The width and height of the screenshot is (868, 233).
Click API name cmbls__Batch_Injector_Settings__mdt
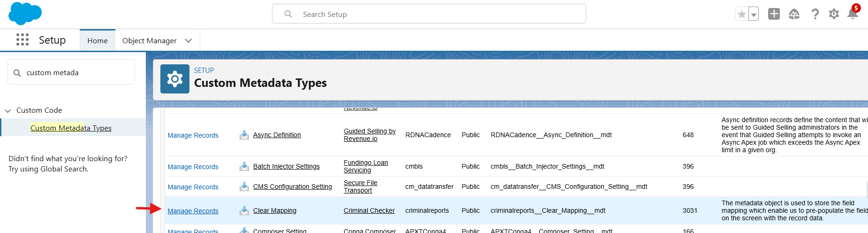(x=547, y=166)
